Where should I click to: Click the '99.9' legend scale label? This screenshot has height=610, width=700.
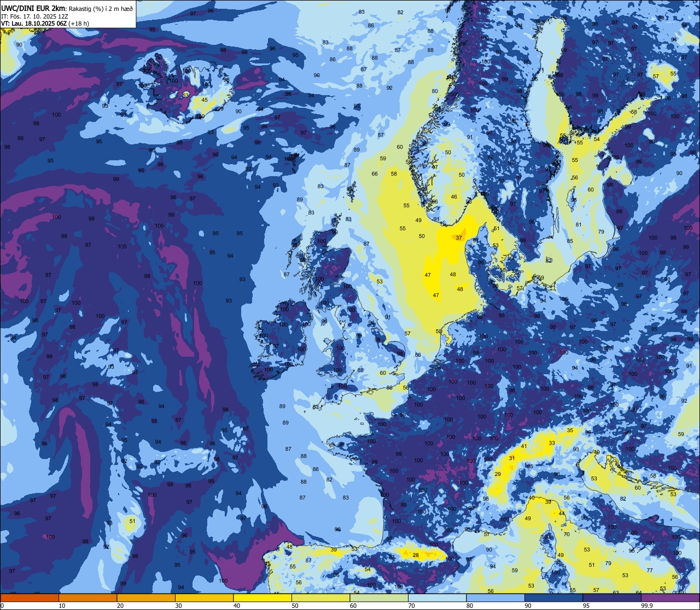pyautogui.click(x=647, y=606)
